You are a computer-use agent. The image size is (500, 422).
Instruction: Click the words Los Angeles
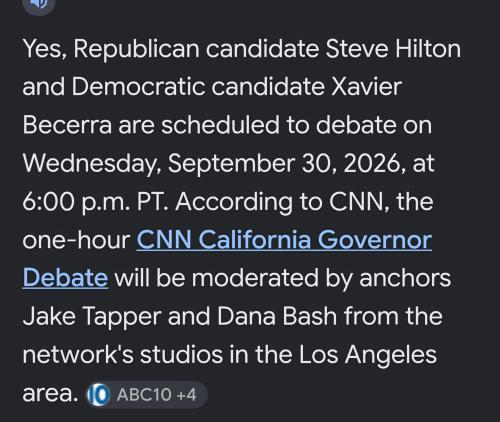click(x=367, y=355)
